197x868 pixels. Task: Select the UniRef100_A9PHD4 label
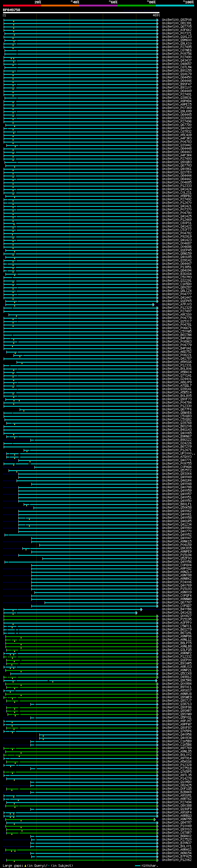click(x=177, y=101)
